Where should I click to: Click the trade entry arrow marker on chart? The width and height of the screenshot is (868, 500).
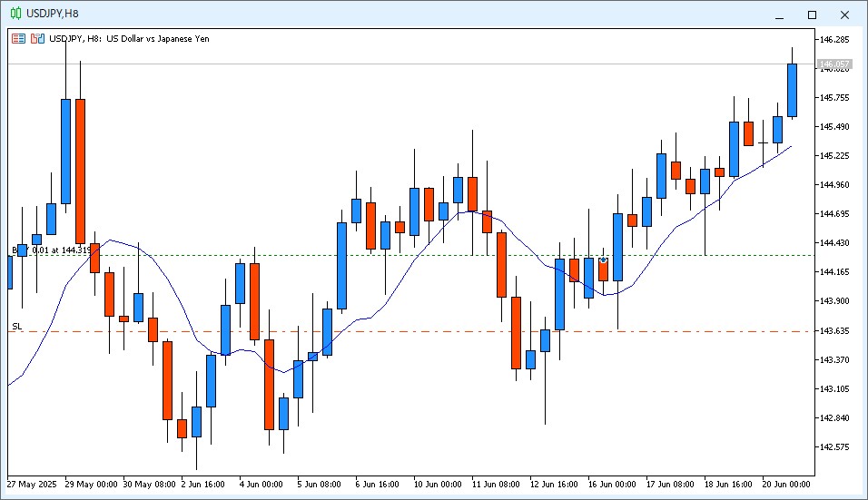click(603, 260)
